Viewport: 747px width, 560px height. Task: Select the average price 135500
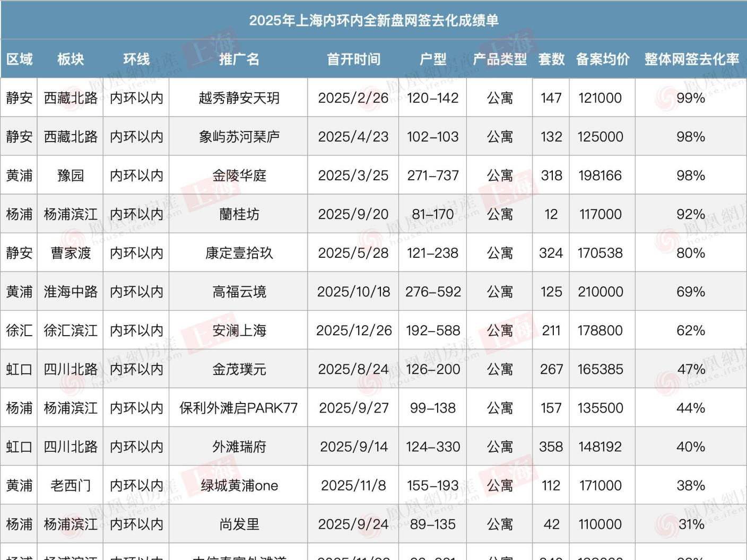600,408
